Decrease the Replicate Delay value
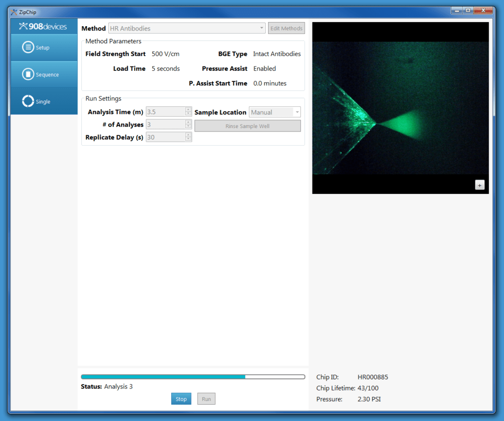 pyautogui.click(x=189, y=138)
